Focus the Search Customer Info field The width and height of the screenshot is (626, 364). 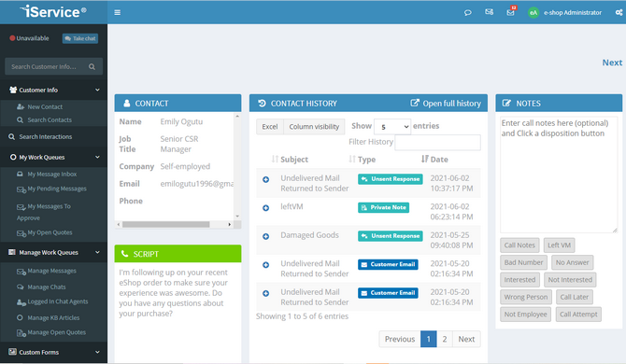pos(53,66)
